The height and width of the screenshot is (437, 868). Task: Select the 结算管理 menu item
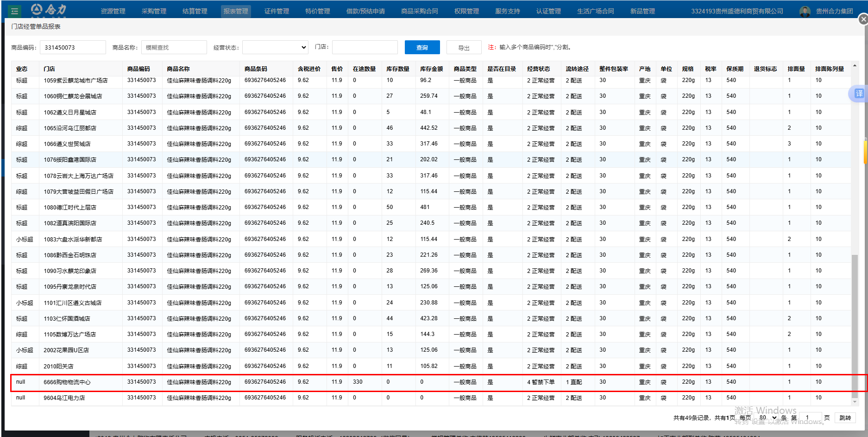tap(195, 11)
